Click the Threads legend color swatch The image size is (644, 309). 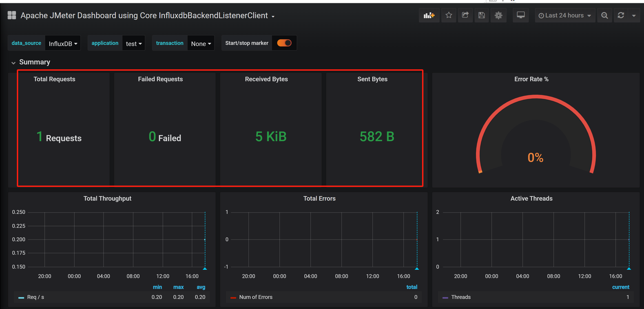tap(445, 298)
